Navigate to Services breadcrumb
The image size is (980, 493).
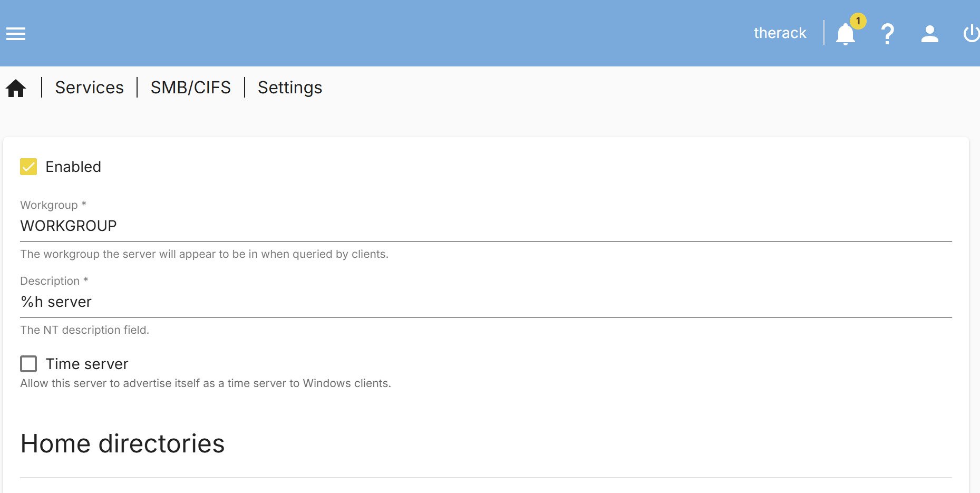89,88
